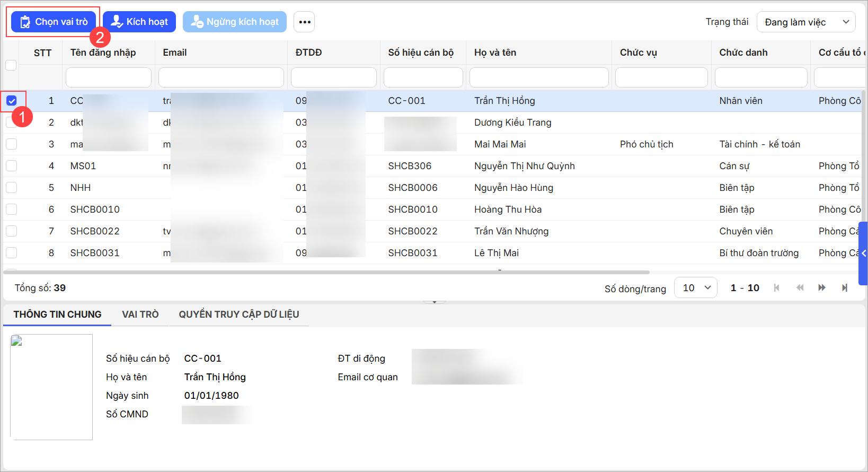Select checkbox for Lê Thị Mai row
This screenshot has width=868, height=472.
[x=12, y=253]
